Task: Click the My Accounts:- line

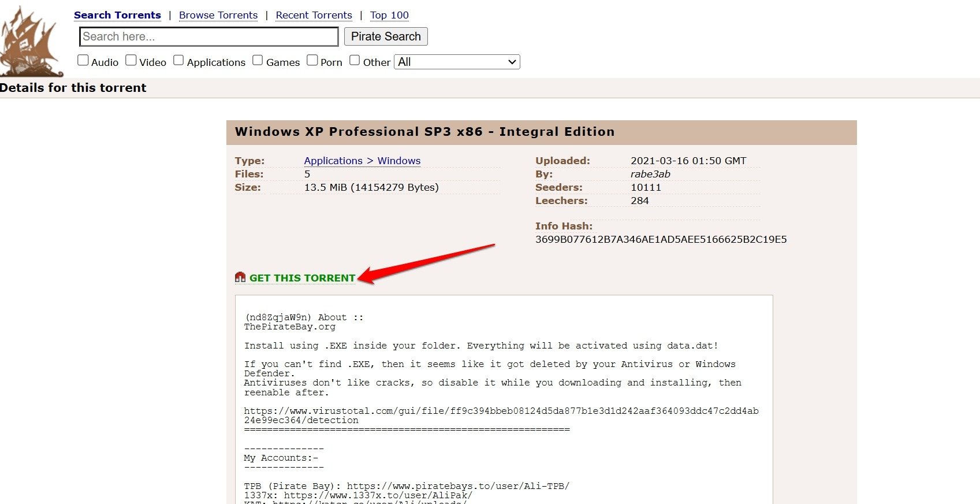Action: [281, 458]
